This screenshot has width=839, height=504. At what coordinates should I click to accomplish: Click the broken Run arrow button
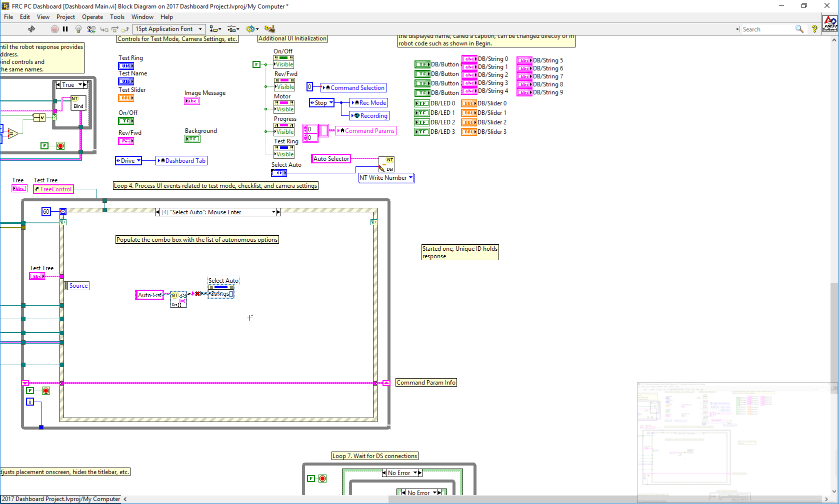(32, 29)
